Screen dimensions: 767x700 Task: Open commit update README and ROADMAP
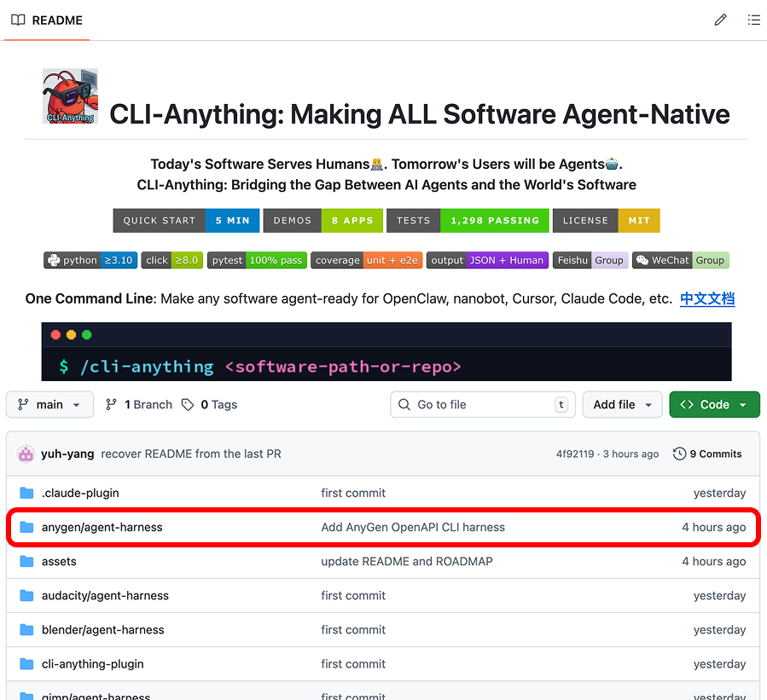pyautogui.click(x=406, y=562)
